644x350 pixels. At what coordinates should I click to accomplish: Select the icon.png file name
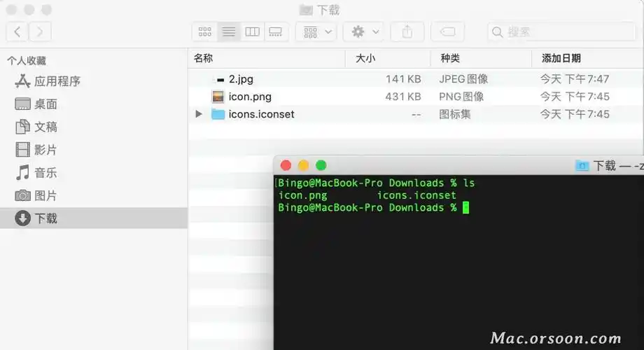tap(250, 97)
